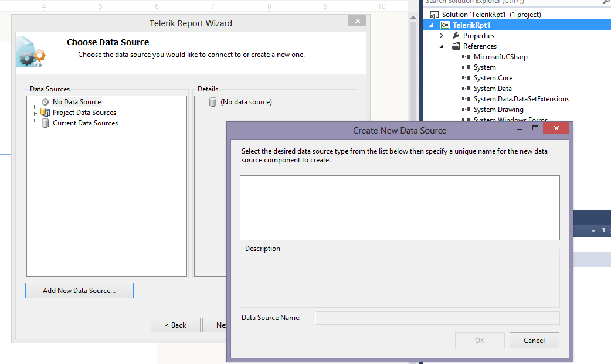611x364 pixels.
Task: Select the System.Data reference row
Action: [493, 88]
